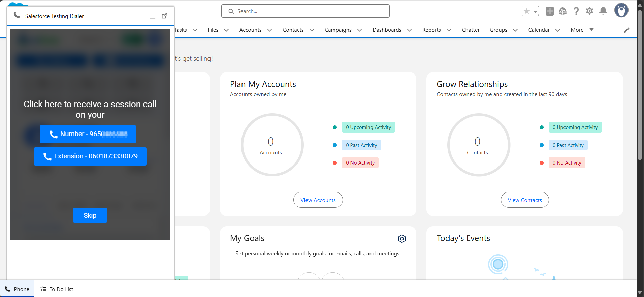Open the Accounts tab
644x297 pixels.
click(251, 30)
